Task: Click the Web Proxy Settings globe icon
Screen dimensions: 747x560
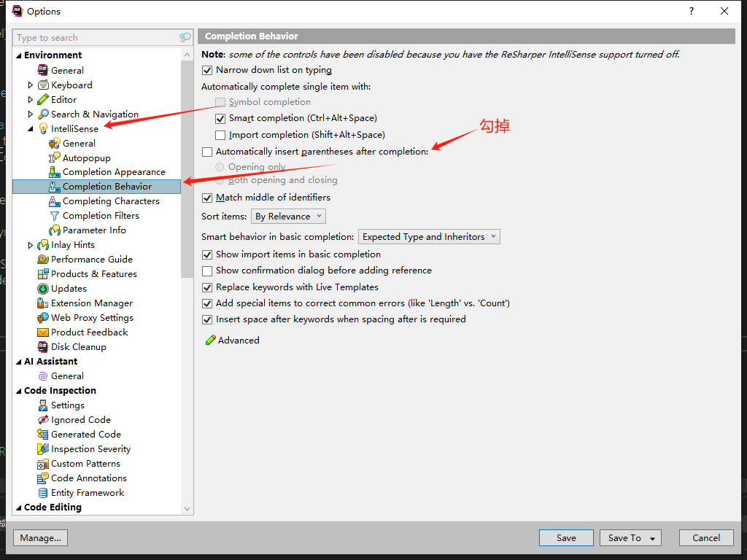Action: tap(43, 318)
